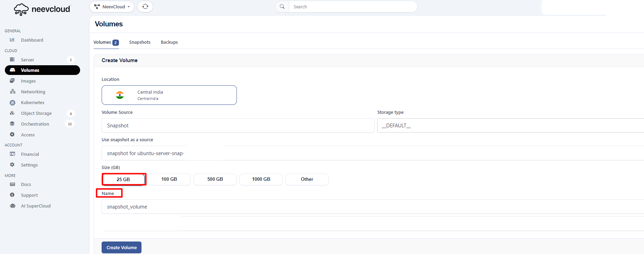This screenshot has height=254, width=644.
Task: Click the refresh icon button in header
Action: (x=145, y=7)
